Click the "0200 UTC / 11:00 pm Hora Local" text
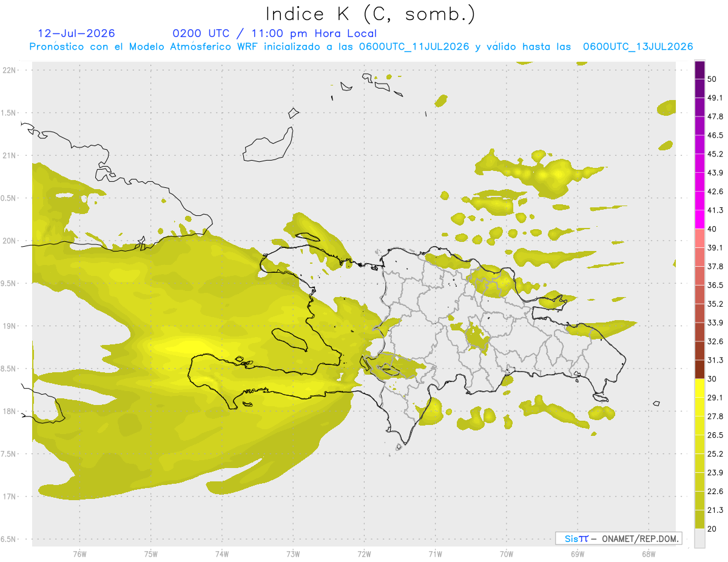This screenshot has height=562, width=728. (275, 33)
